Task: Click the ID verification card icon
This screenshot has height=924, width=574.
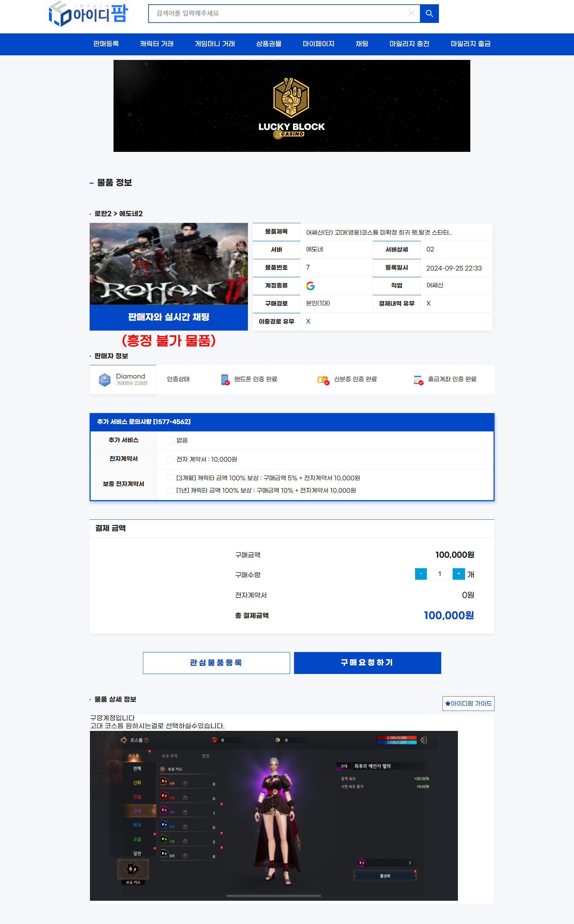Action: tap(323, 380)
